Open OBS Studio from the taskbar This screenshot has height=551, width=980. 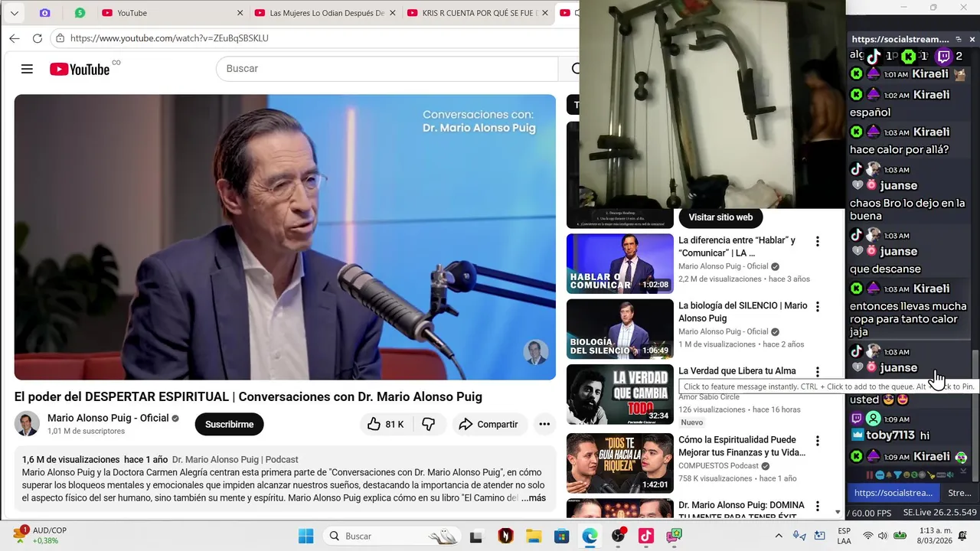[x=618, y=536]
